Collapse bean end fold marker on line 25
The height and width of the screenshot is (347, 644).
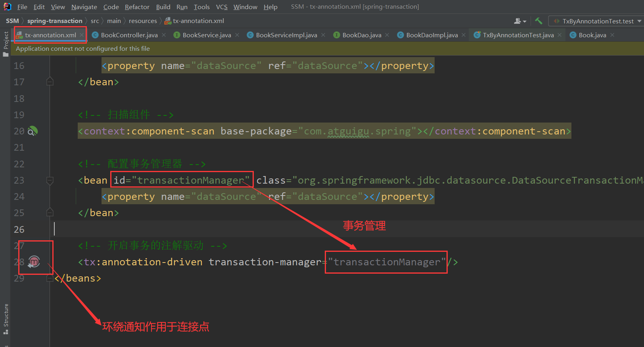tap(50, 213)
